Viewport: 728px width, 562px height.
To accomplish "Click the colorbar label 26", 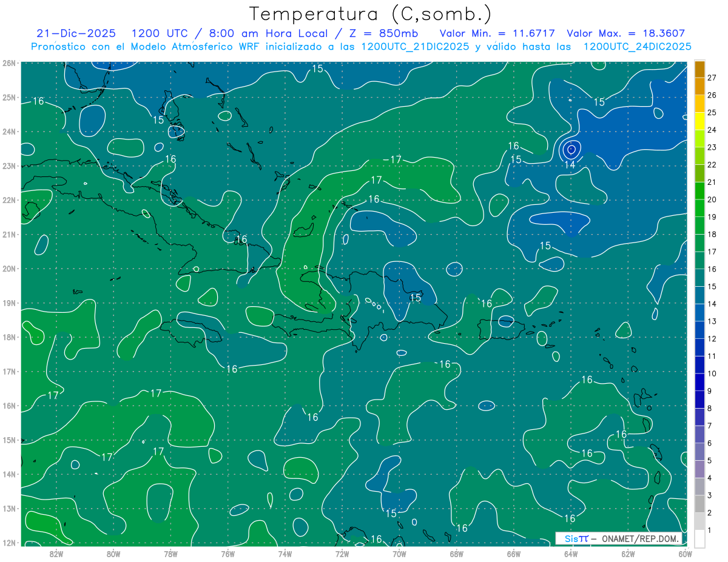I will click(712, 95).
